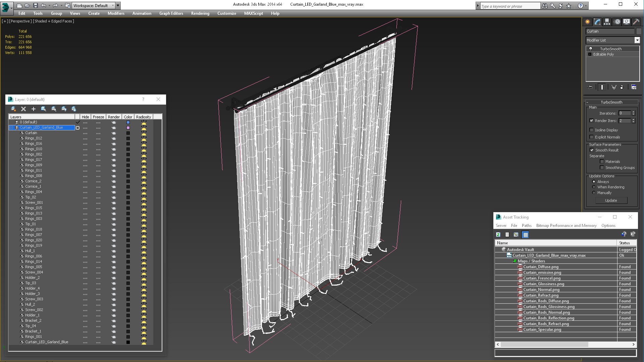
Task: Toggle the TurboSmooth modifier lightbulb
Action: (591, 49)
